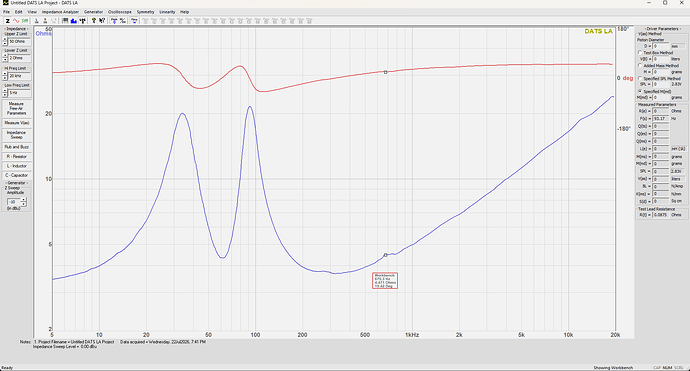Click the R - Resistor button
This screenshot has width=690, height=371.
click(16, 156)
